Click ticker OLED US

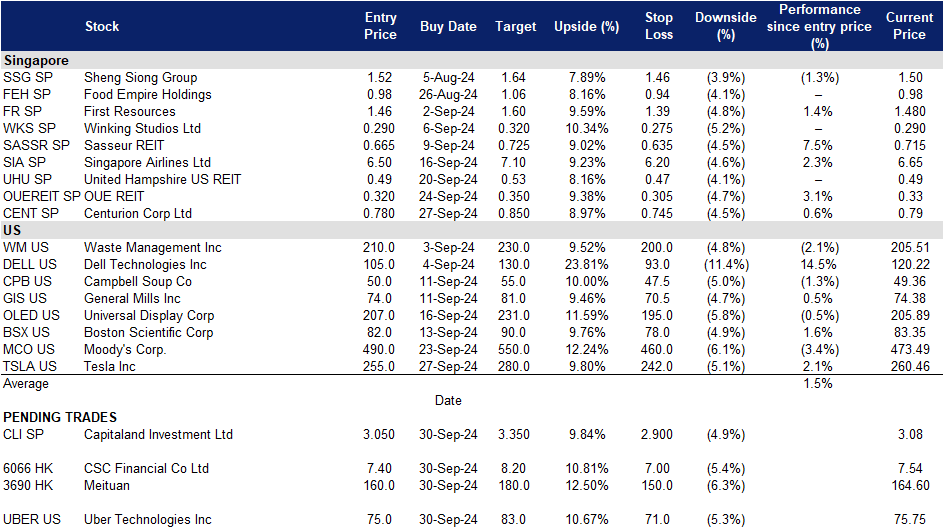click(x=31, y=316)
